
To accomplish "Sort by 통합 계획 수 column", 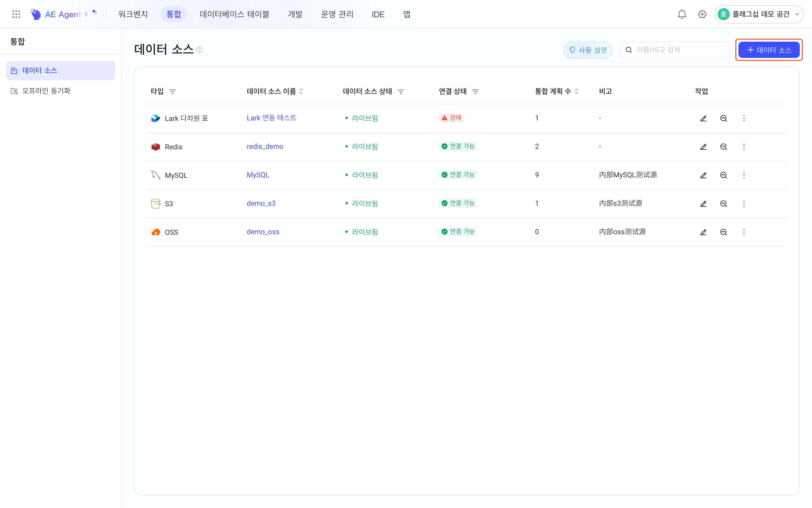I will click(577, 91).
